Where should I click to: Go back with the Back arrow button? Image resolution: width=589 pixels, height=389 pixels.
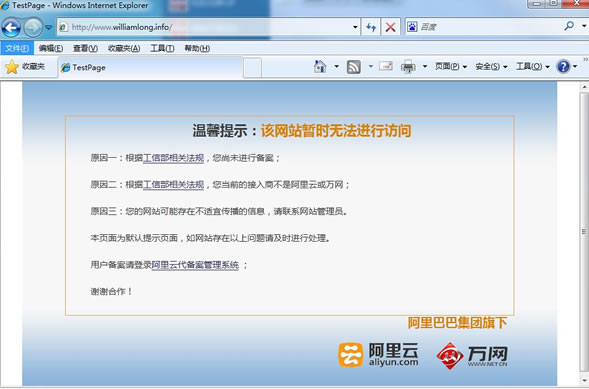(11, 27)
